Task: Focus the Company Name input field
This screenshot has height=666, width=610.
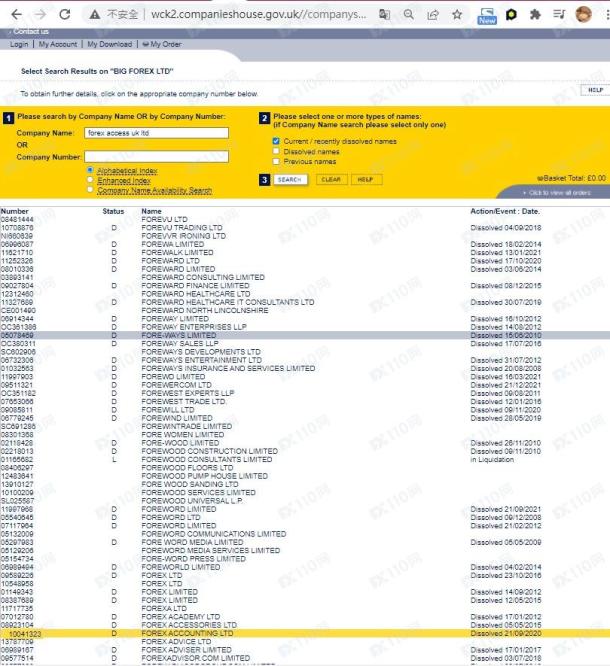Action: pos(156,133)
